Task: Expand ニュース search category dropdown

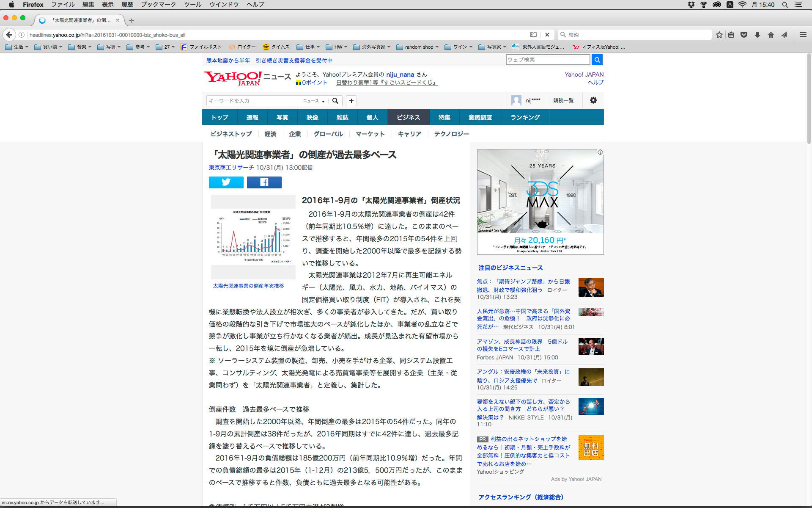Action: [x=313, y=101]
